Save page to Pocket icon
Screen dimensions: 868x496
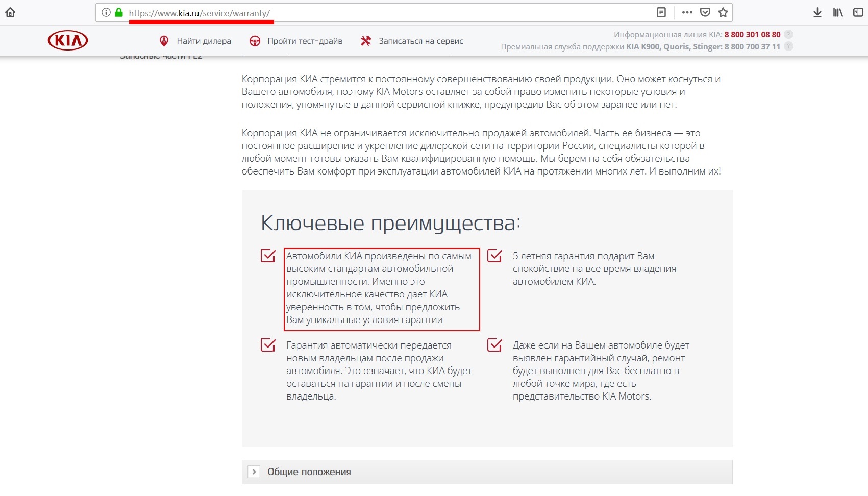[705, 13]
